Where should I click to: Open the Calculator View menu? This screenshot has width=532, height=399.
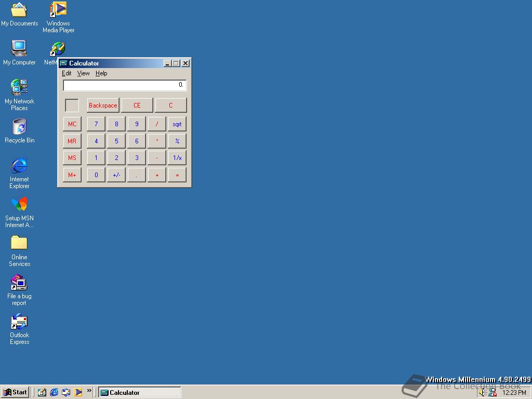(83, 73)
